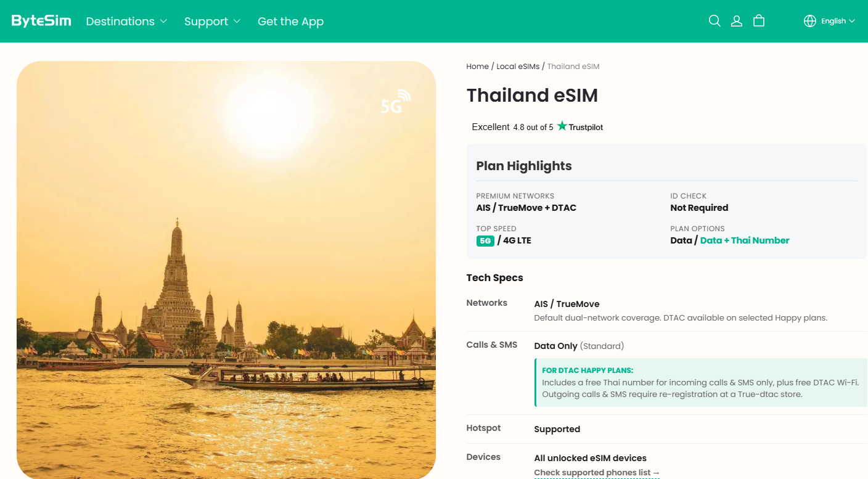Click the green 5G speed badge
The image size is (868, 479).
coord(485,241)
